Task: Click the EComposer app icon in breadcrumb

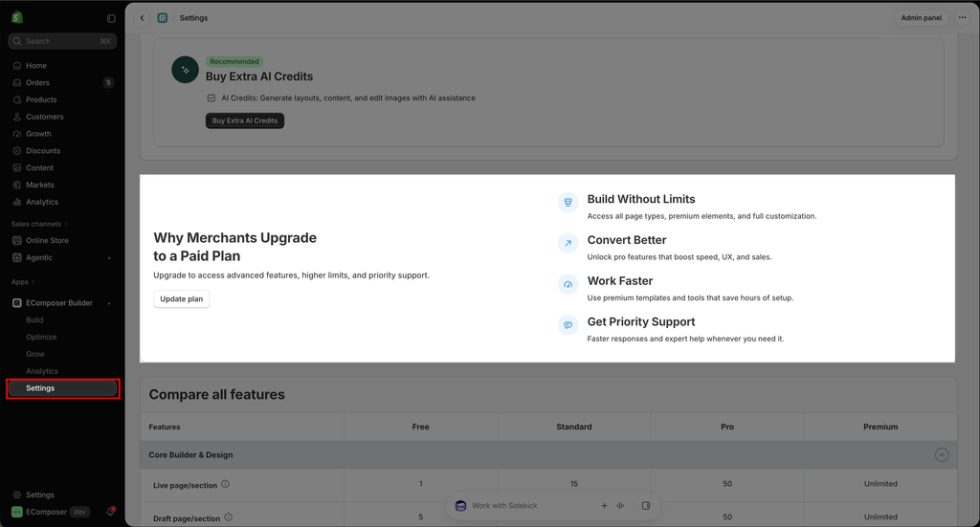Action: pyautogui.click(x=163, y=18)
